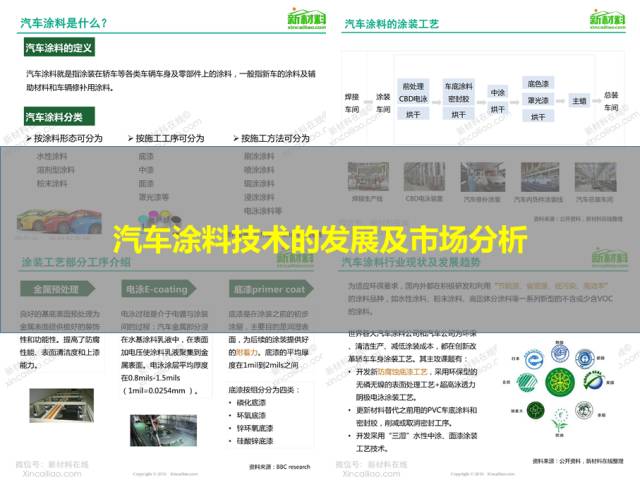This screenshot has height=480, width=640.
Task: Click list item 水性涂料
Action: tap(52, 156)
